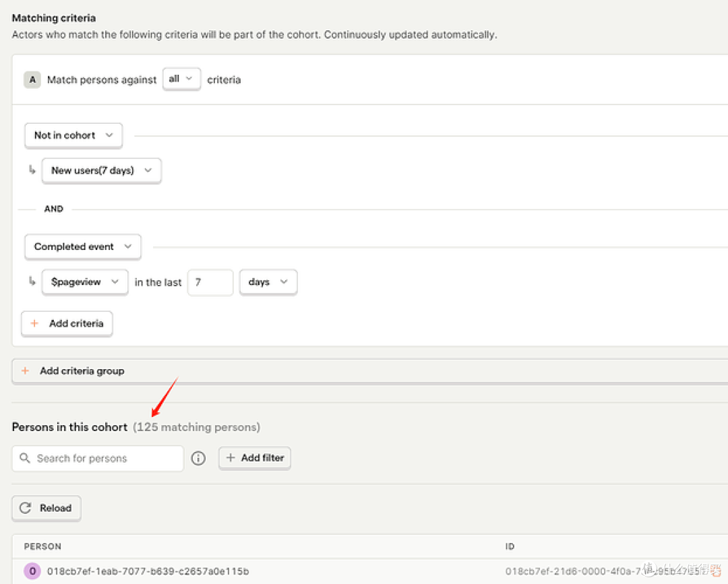Expand the 'New users(7 days)' cohort selector
Image resolution: width=728 pixels, height=584 pixels.
point(101,170)
